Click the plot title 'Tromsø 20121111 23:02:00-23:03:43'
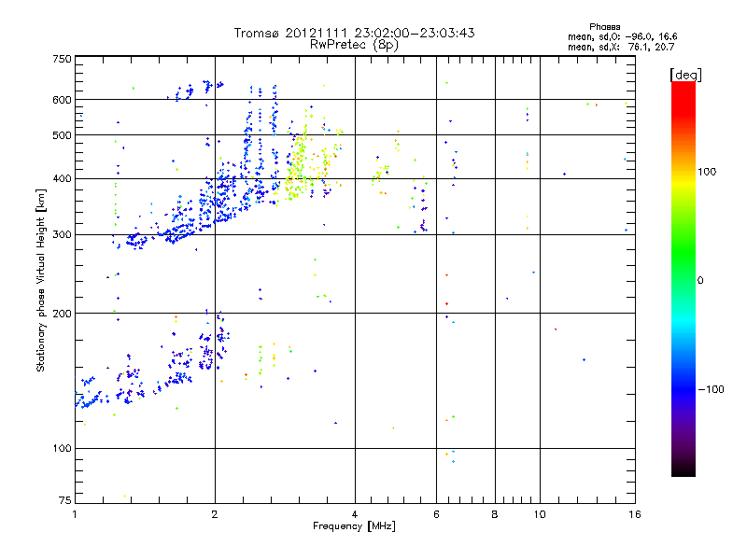Image resolution: width=747 pixels, height=560 pixels. click(354, 33)
